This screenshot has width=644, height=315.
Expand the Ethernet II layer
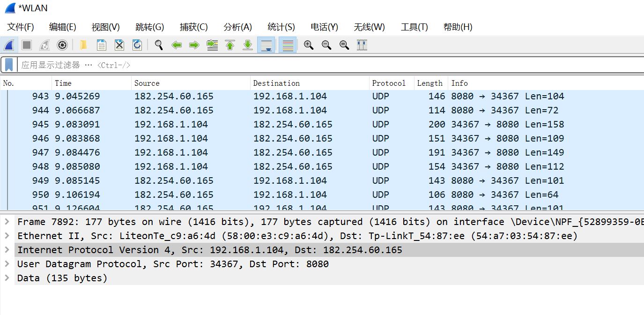coord(7,236)
